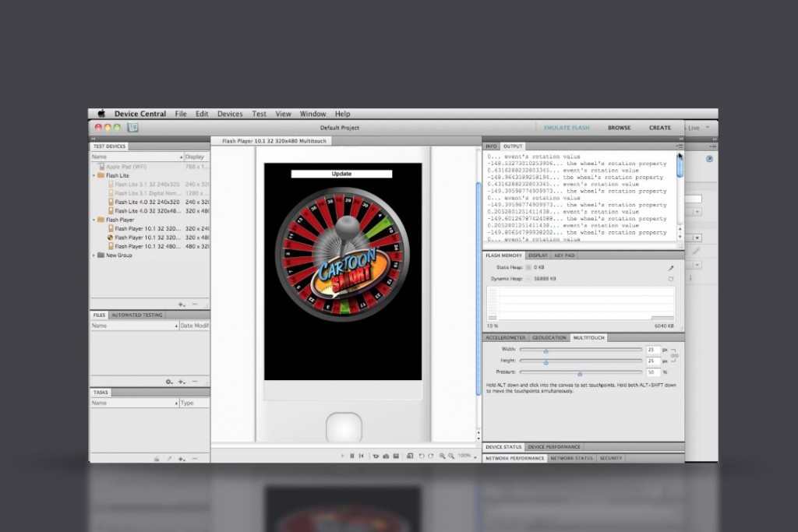Switch to the Geolocation tab
This screenshot has height=532, width=798.
pyautogui.click(x=549, y=337)
